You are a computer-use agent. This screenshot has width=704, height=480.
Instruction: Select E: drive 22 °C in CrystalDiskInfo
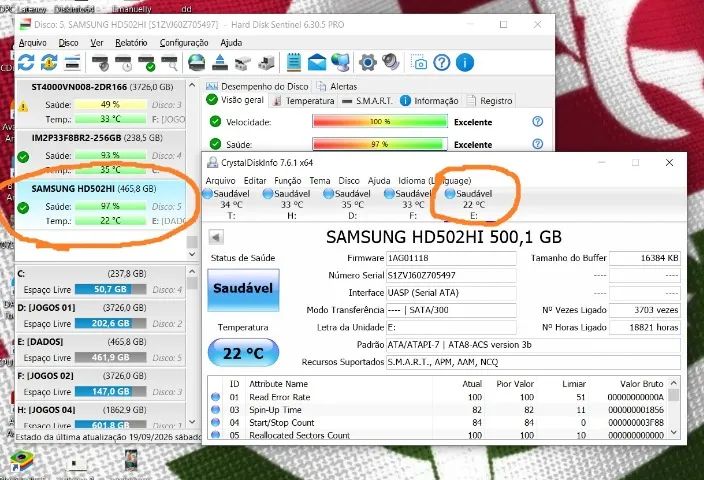pos(474,204)
